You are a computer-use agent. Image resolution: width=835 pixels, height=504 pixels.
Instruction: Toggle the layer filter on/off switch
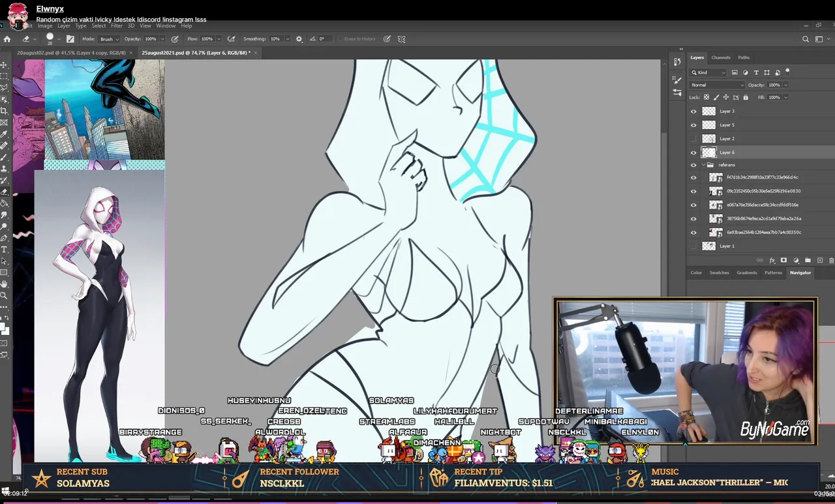click(787, 71)
